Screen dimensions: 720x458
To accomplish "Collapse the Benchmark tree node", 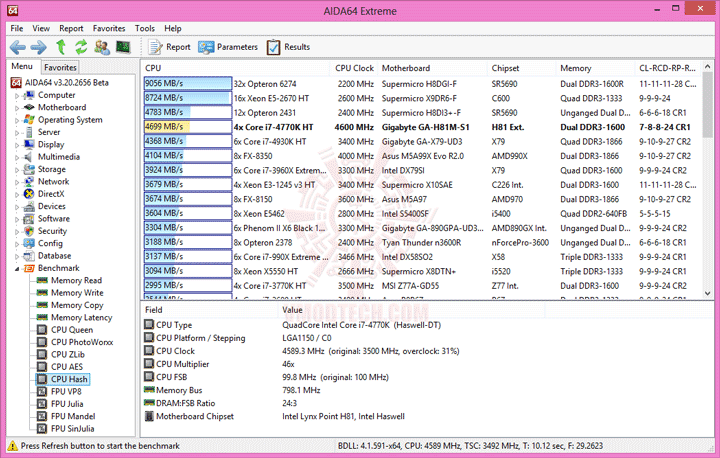I will pyautogui.click(x=17, y=269).
